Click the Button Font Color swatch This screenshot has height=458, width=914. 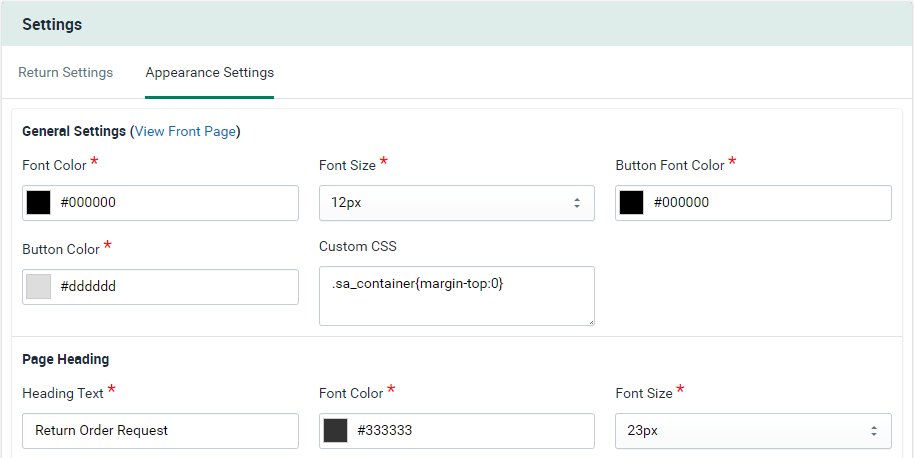click(x=632, y=203)
